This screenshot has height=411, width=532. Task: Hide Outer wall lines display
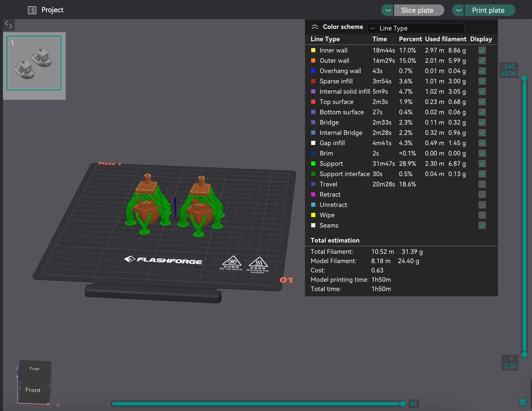tap(482, 61)
